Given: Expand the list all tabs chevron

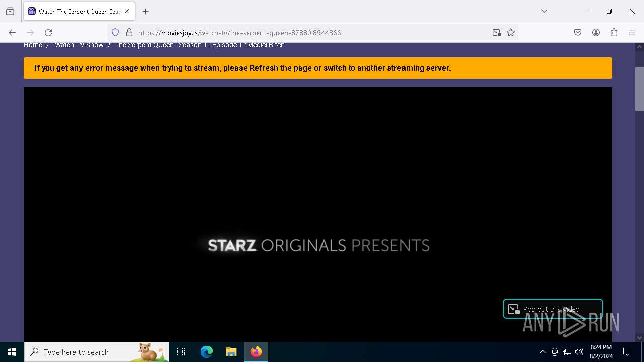Looking at the screenshot, I should tap(544, 11).
